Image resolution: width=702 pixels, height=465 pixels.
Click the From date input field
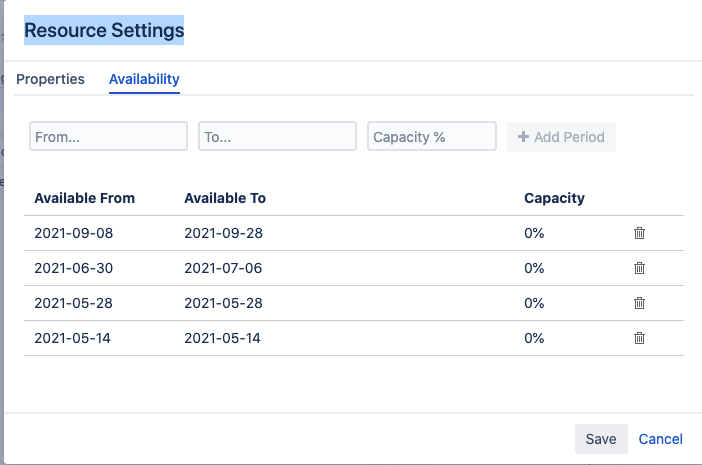(x=108, y=137)
